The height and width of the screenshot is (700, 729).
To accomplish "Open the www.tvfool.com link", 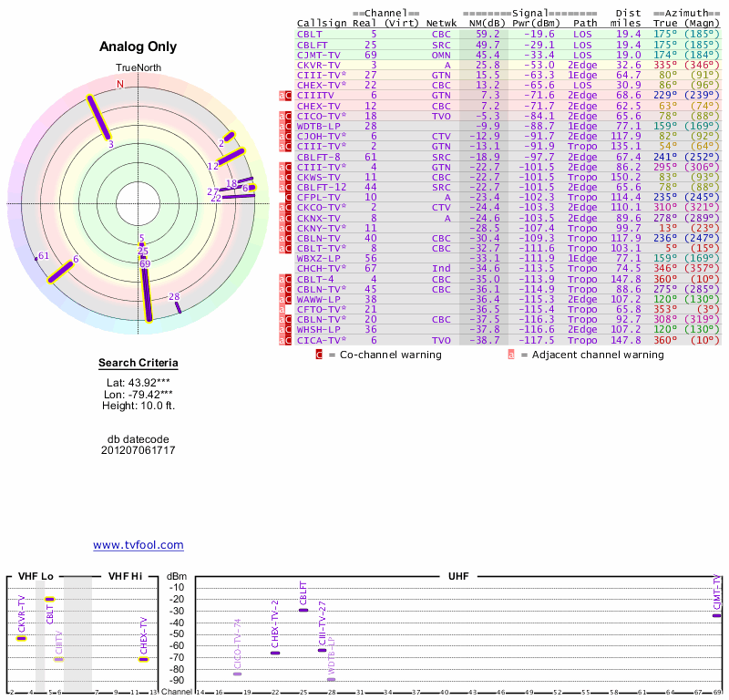I will [x=139, y=545].
